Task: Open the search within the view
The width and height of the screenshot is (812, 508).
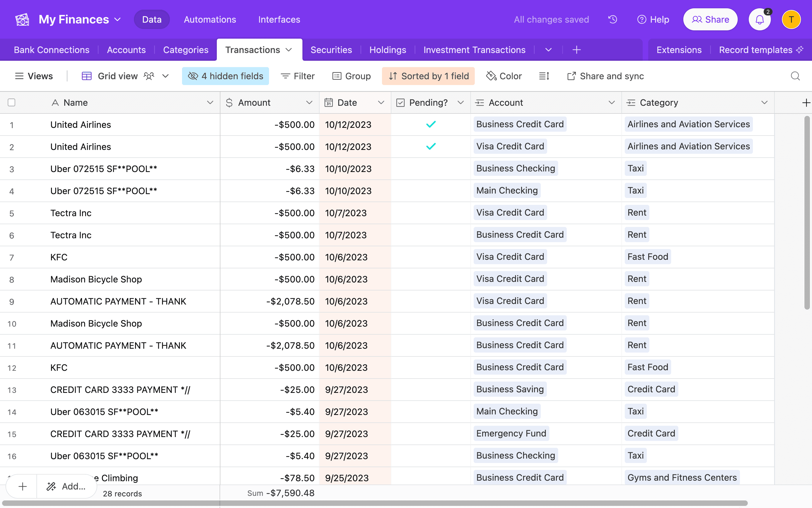Action: pos(795,76)
